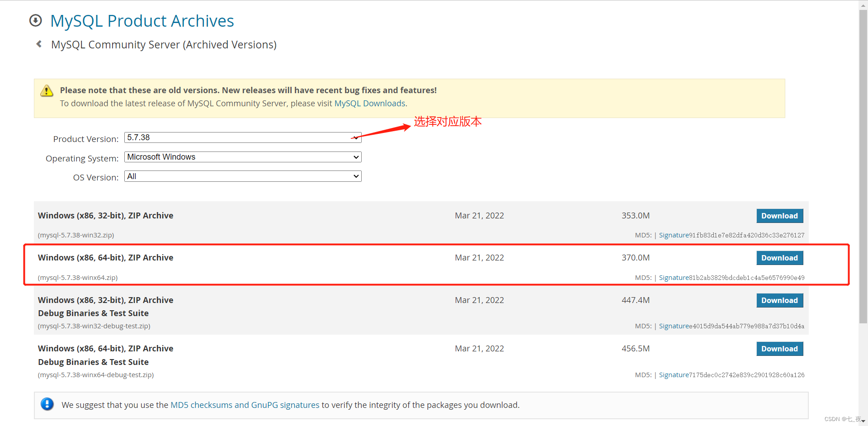Screen dimensions: 868x426
Task: Download the Windows x86 32-bit ZIP Archive
Action: (x=779, y=216)
